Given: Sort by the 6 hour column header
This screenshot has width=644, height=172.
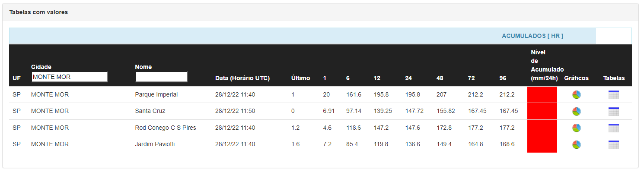Looking at the screenshot, I should (348, 78).
